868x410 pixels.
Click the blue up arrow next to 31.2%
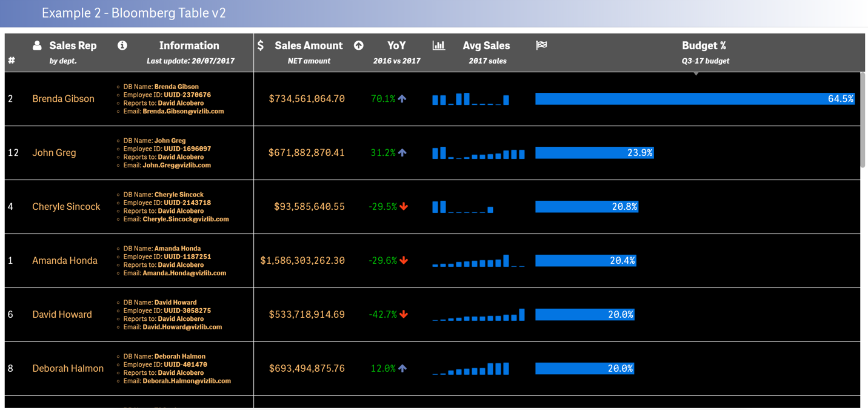pyautogui.click(x=402, y=153)
